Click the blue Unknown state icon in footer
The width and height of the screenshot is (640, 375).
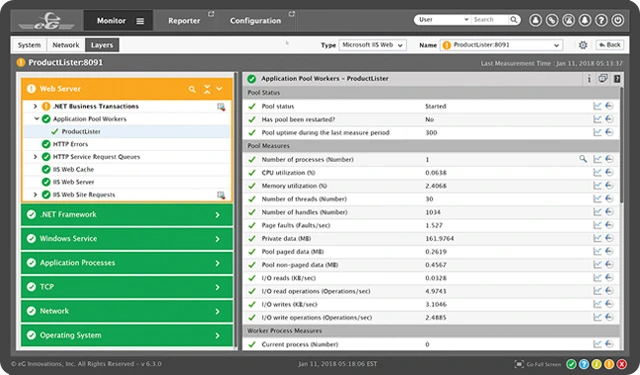click(584, 364)
